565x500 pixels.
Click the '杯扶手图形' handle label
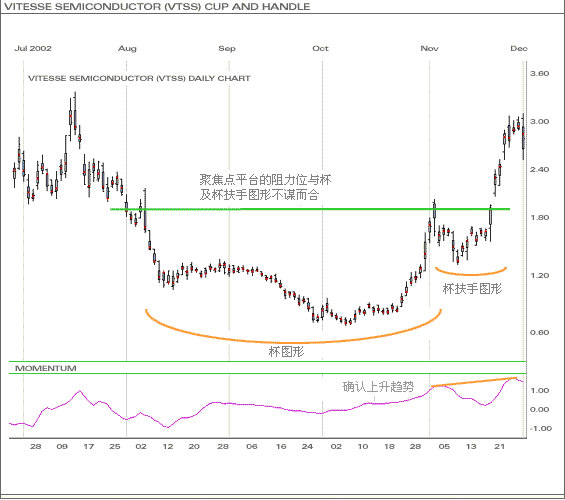pos(472,288)
